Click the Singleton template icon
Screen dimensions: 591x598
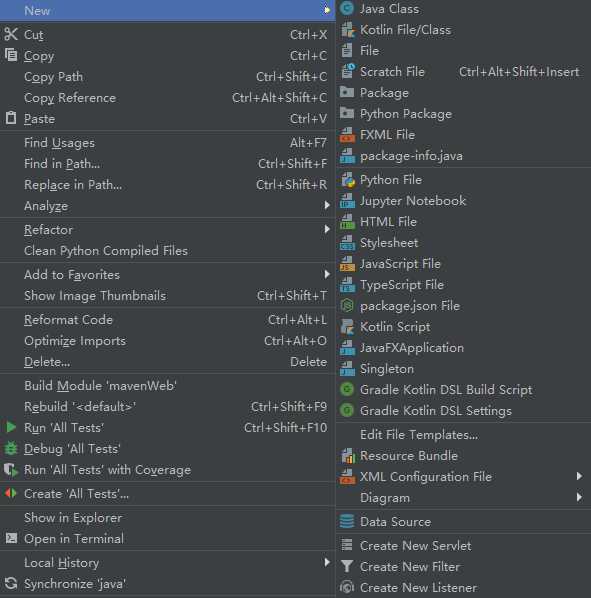point(347,369)
